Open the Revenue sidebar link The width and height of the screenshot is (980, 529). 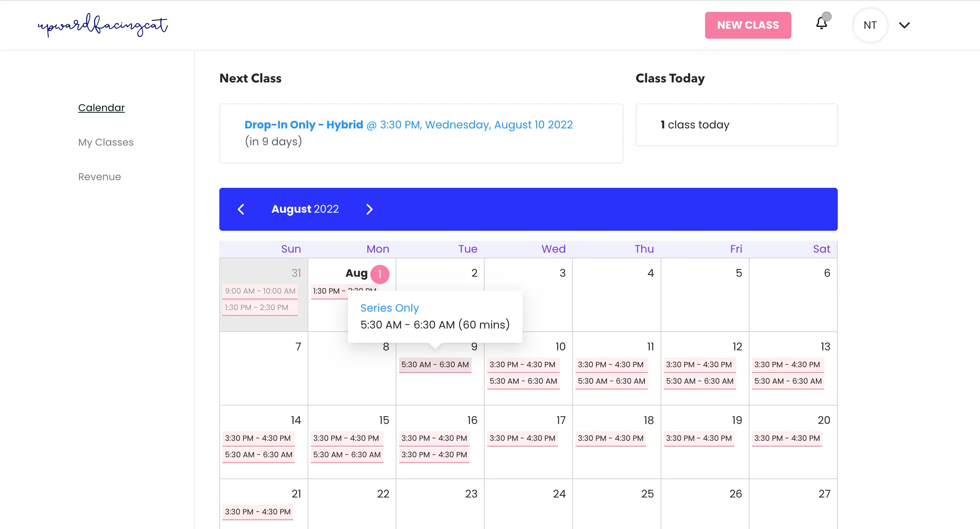tap(99, 176)
